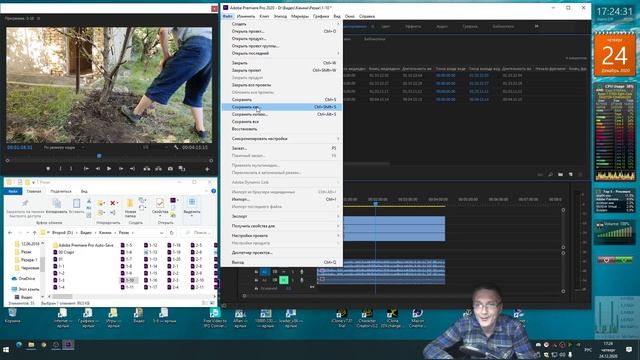Click the timeline playhead marker
The width and height of the screenshot is (640, 360).
coord(376,203)
